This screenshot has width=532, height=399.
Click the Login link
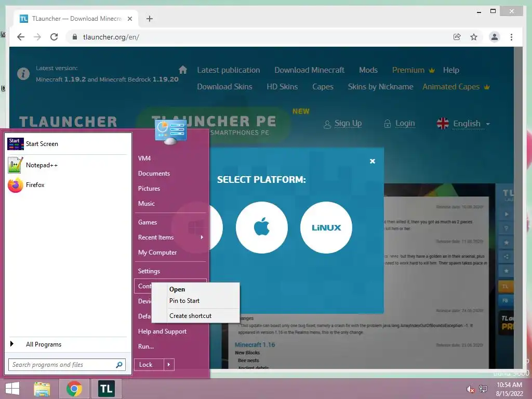(x=405, y=123)
